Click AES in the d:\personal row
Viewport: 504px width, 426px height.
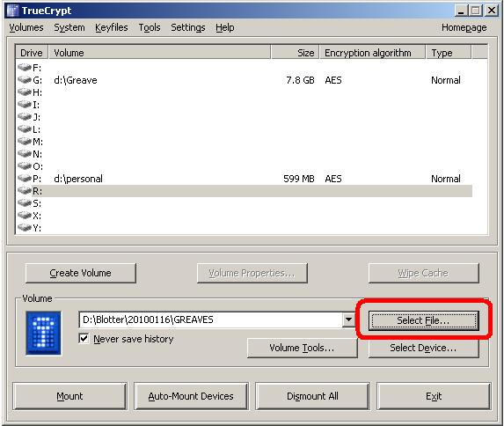[333, 179]
